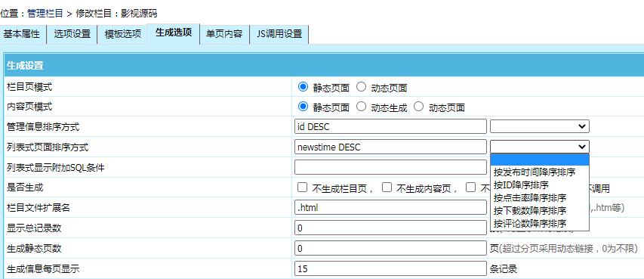The height and width of the screenshot is (279, 644).
Task: Click the 显示总记录数 input field
Action: pos(390,228)
